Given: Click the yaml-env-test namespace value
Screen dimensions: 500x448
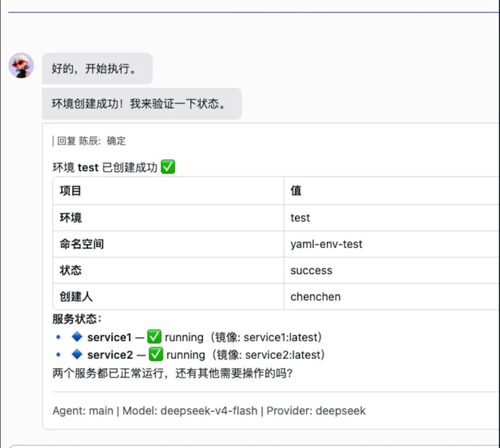Looking at the screenshot, I should 326,244.
